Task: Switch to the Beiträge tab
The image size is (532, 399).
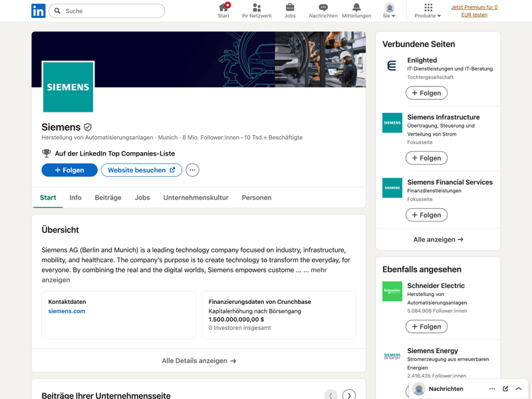Action: point(108,198)
